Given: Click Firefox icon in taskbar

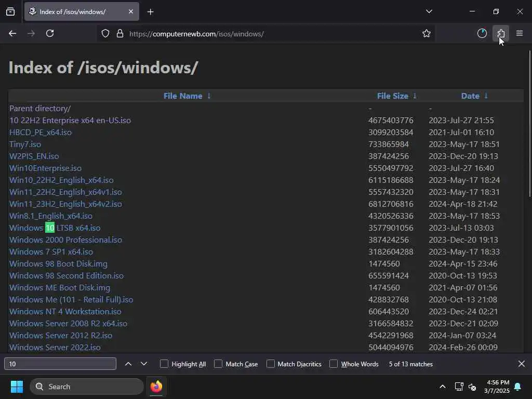Looking at the screenshot, I should tap(156, 387).
